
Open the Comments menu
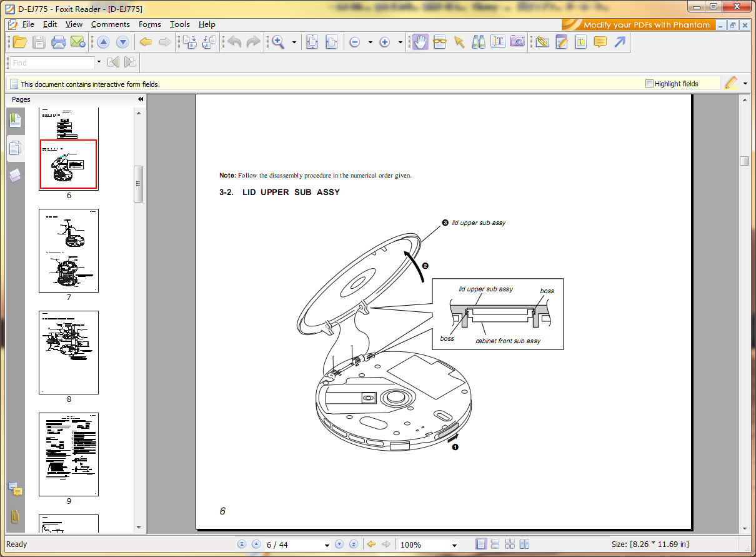tap(110, 24)
